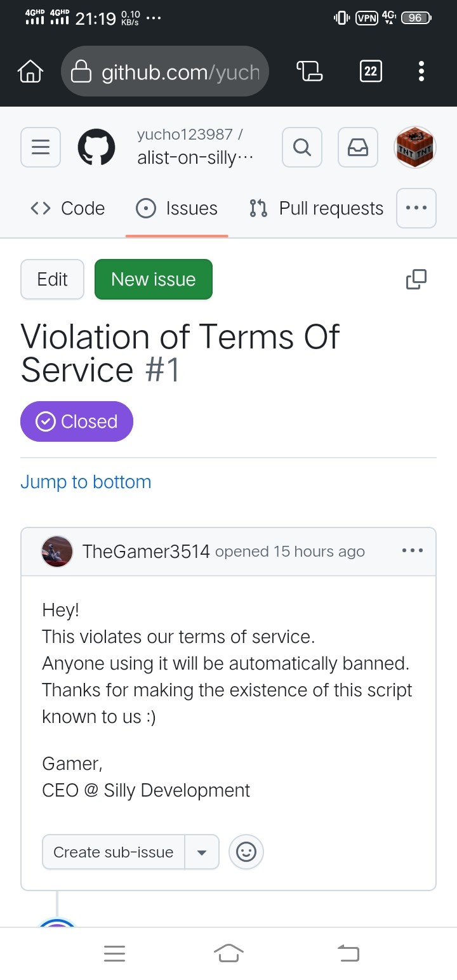Open the GitHub search magnifier
Screen dimensions: 457x980
(x=302, y=147)
